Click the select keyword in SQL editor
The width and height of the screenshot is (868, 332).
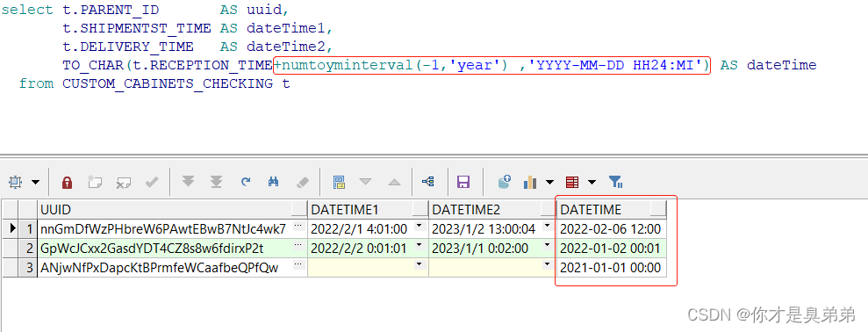click(27, 10)
